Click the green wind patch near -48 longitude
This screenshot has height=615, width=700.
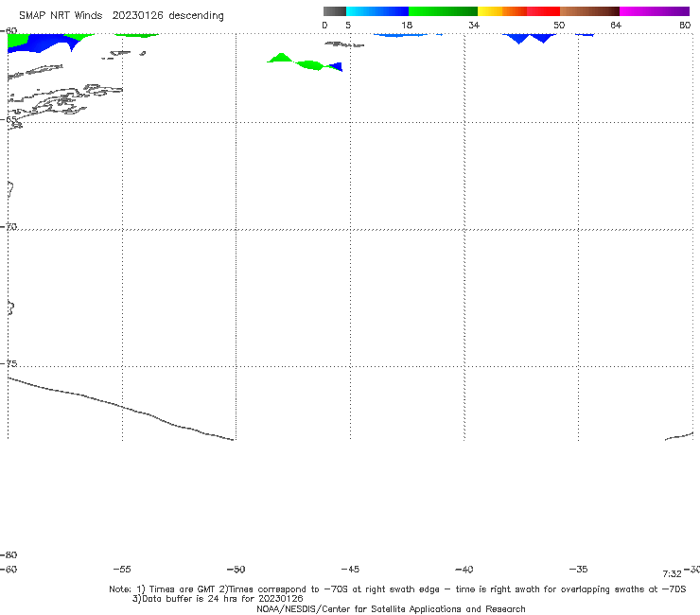tap(297, 61)
